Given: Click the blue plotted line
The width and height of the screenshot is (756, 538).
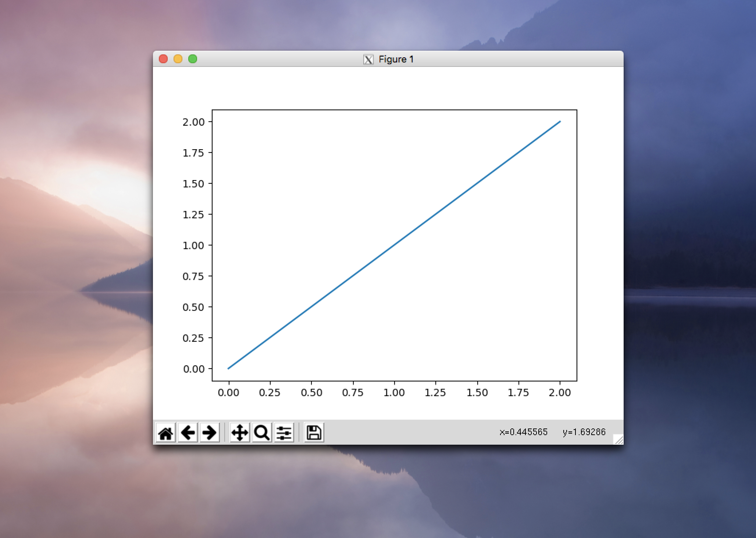Looking at the screenshot, I should click(x=394, y=245).
